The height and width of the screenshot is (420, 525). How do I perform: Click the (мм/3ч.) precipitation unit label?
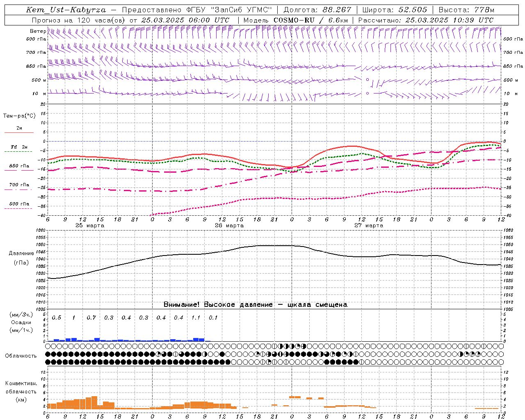click(21, 315)
